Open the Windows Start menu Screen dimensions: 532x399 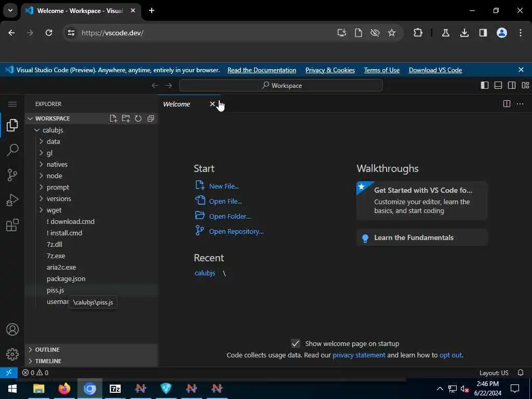click(x=12, y=389)
